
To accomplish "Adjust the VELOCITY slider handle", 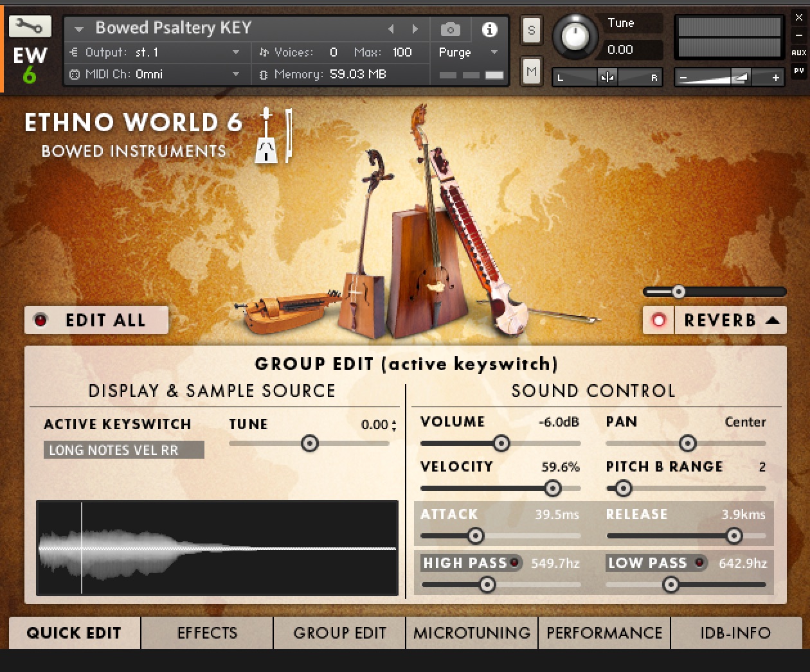I will click(x=553, y=488).
